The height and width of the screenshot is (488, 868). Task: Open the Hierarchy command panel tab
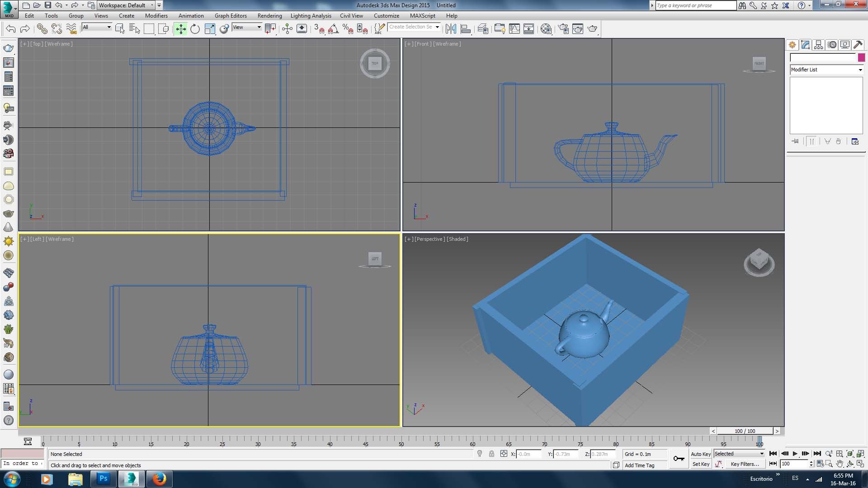click(818, 45)
